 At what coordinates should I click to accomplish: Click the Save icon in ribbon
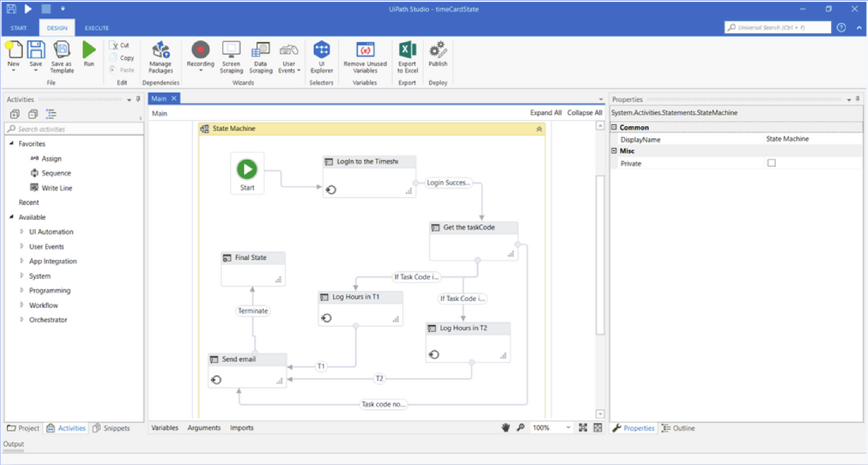[x=36, y=50]
